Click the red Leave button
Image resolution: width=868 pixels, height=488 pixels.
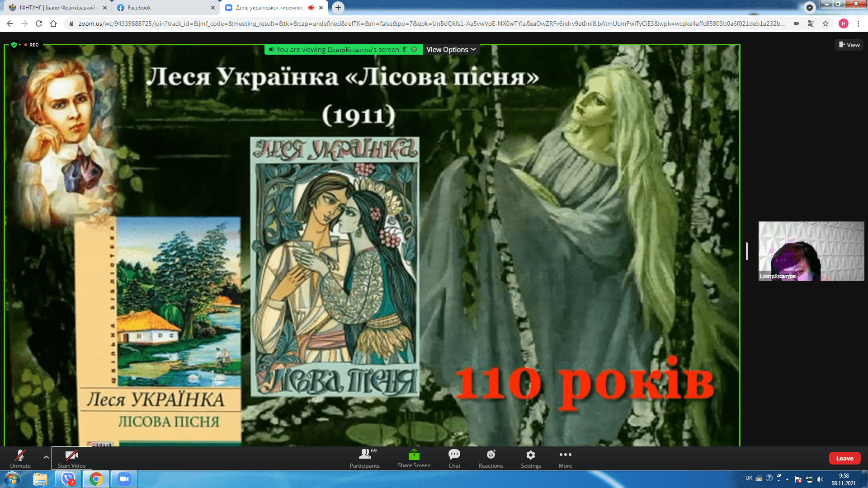[x=844, y=458]
